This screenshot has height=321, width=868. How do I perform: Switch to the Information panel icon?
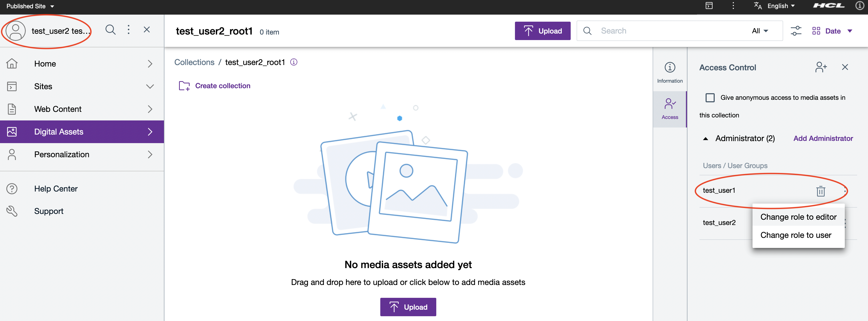pyautogui.click(x=670, y=67)
